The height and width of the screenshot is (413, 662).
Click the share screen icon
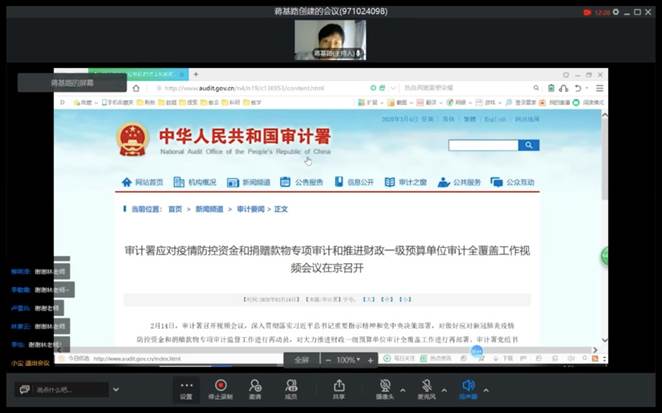pos(339,388)
